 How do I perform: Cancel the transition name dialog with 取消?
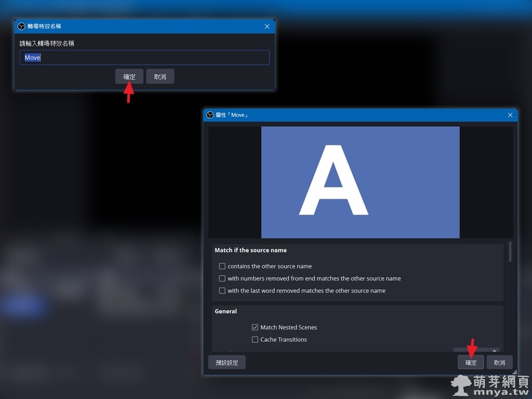(160, 77)
